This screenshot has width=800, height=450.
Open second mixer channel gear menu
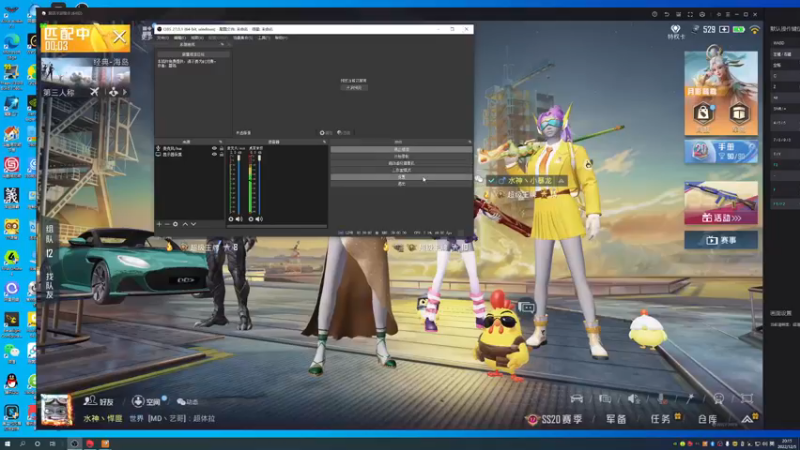(251, 219)
